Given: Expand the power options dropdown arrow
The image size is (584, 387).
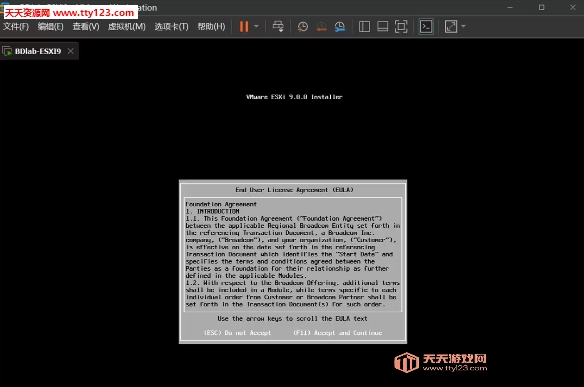Looking at the screenshot, I should [x=256, y=26].
